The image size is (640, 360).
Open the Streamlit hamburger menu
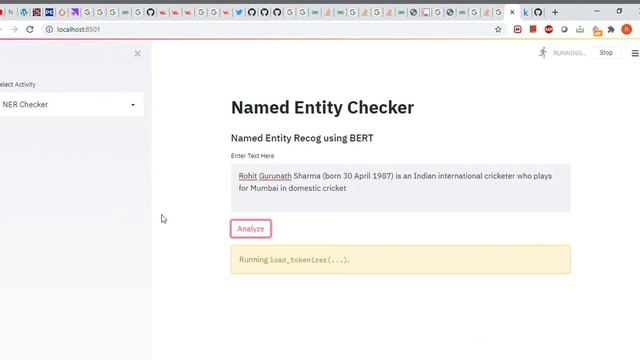[x=635, y=53]
